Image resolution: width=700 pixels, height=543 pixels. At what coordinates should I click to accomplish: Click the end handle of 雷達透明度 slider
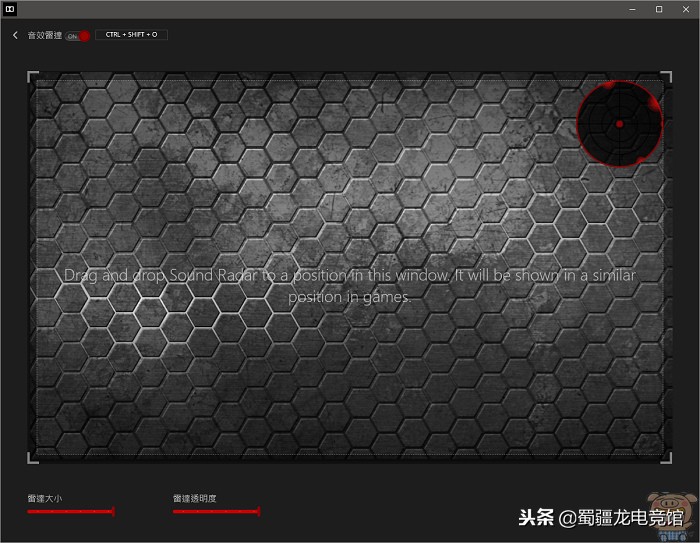[x=258, y=511]
